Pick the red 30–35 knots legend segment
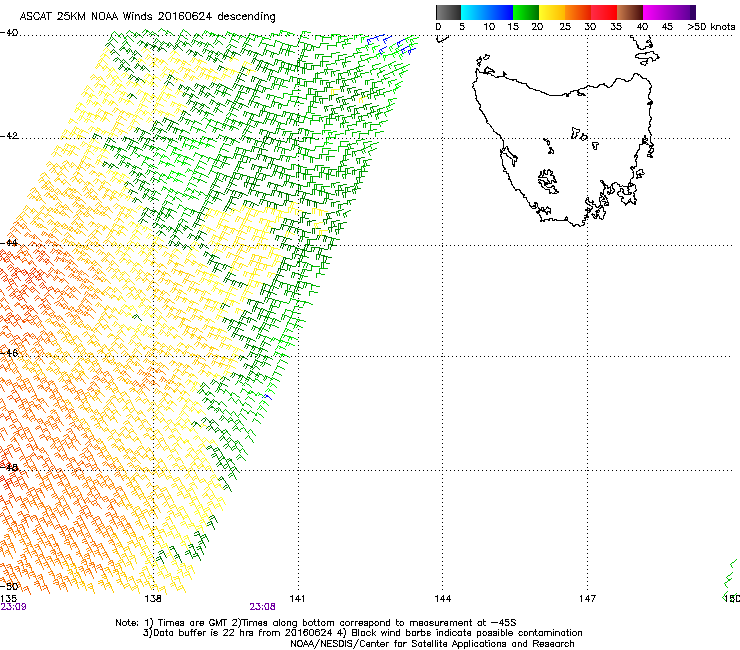The height and width of the screenshot is (650, 740). click(x=604, y=12)
